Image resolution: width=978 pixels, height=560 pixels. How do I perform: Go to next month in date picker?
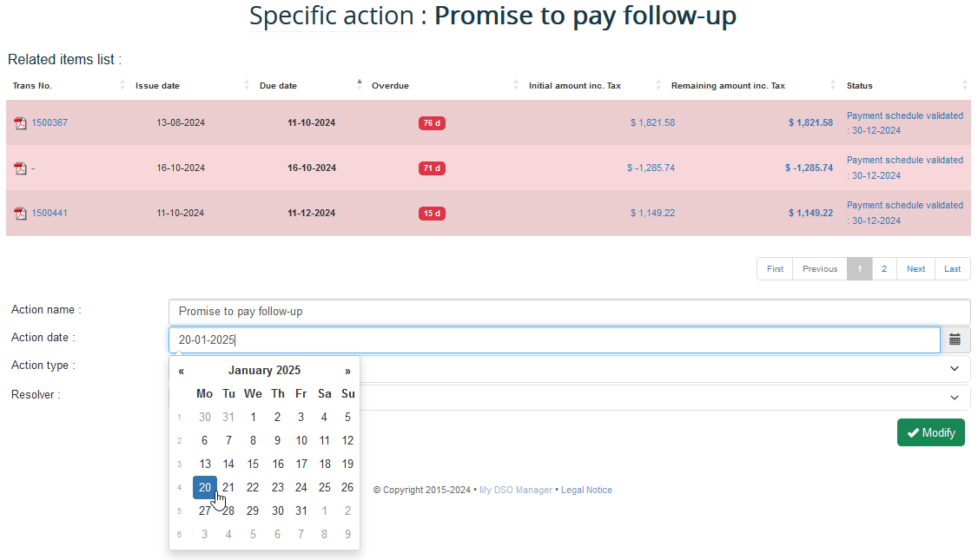(x=347, y=371)
